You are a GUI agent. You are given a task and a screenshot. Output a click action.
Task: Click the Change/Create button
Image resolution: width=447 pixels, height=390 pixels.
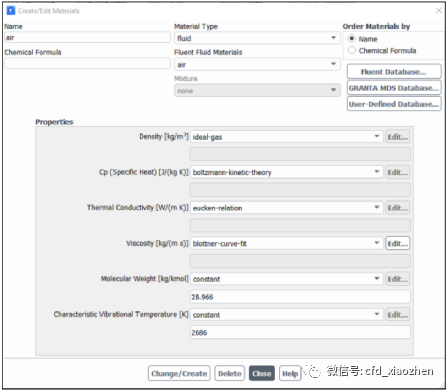[x=179, y=373]
